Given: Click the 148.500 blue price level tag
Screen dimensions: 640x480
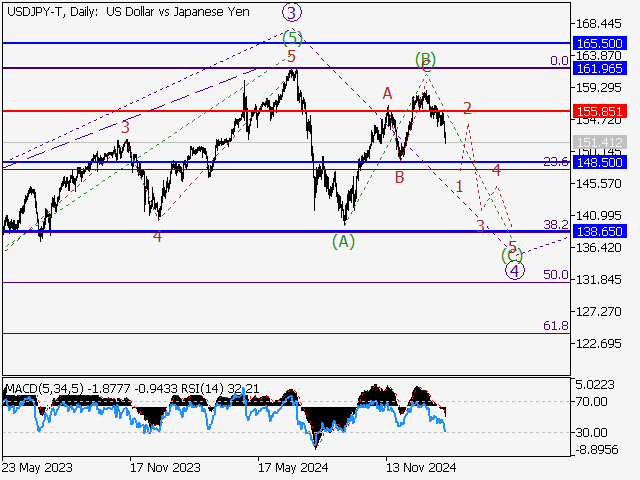Looking at the screenshot, I should (x=600, y=162).
